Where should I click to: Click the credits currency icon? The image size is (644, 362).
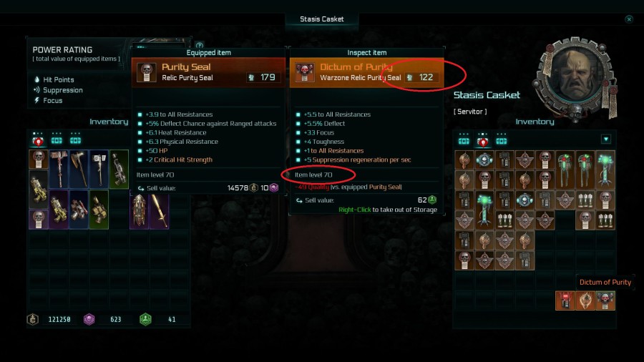(33, 319)
